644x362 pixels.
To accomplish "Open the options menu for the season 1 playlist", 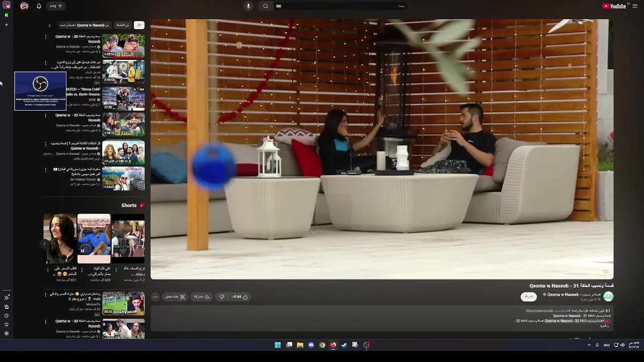I will pos(45,143).
